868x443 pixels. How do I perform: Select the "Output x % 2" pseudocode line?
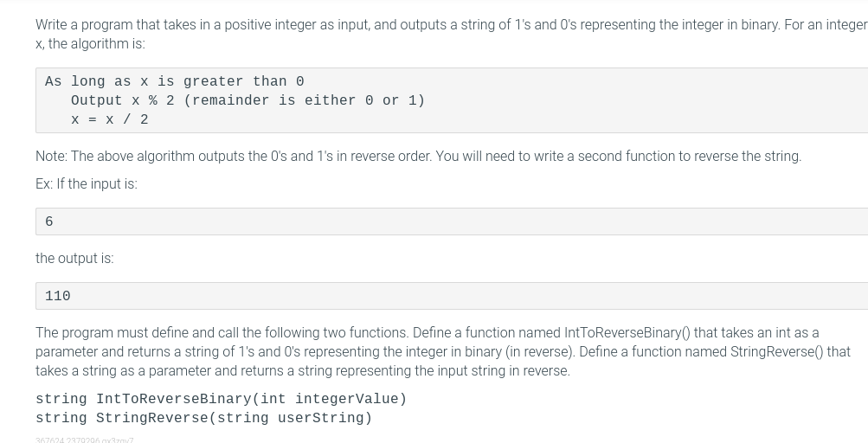point(122,100)
